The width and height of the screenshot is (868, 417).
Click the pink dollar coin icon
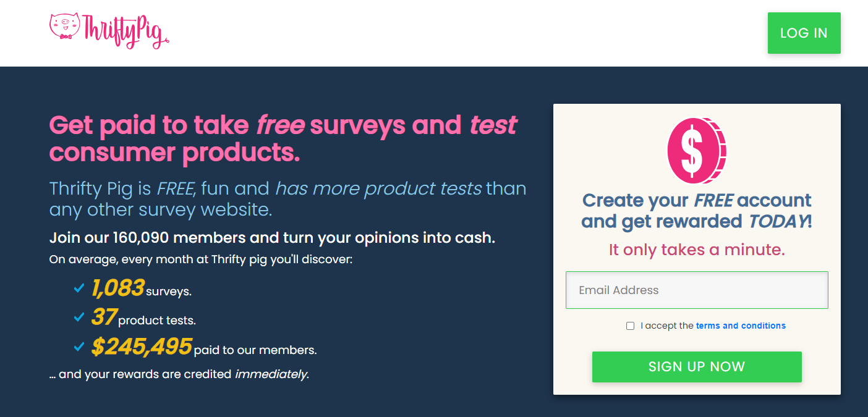[696, 151]
